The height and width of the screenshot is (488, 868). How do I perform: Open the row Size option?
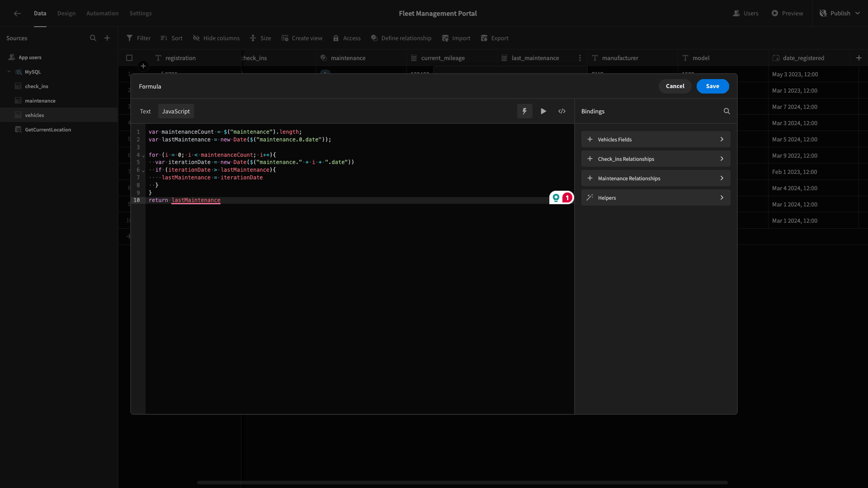coord(260,38)
